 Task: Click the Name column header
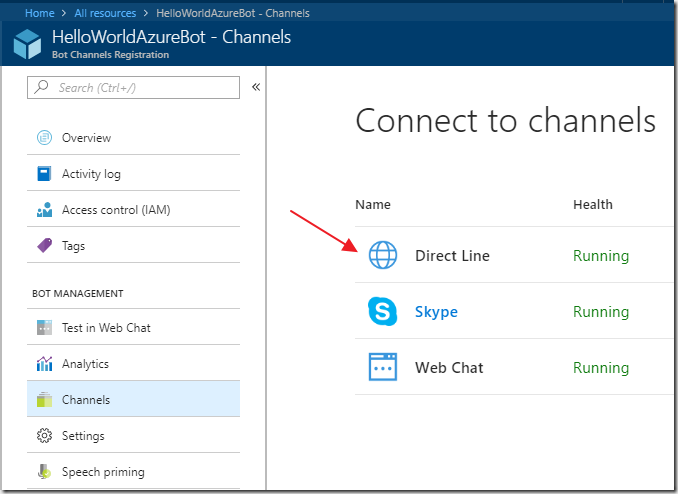[373, 204]
